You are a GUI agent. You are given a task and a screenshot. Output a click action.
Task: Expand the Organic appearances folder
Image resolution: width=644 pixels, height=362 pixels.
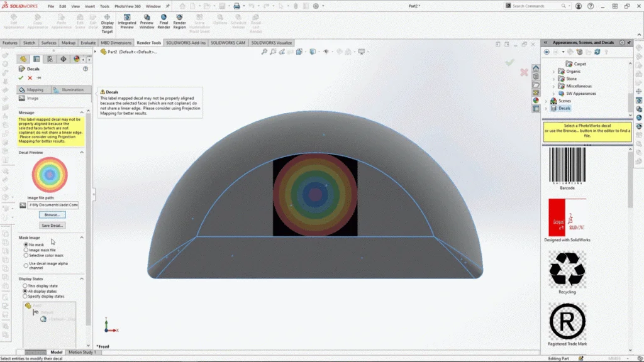(553, 72)
